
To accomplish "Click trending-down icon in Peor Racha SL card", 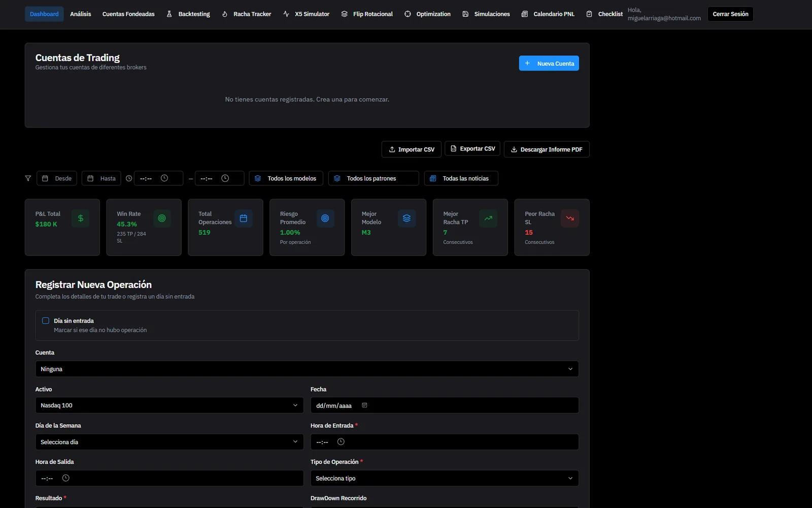I will coord(570,218).
